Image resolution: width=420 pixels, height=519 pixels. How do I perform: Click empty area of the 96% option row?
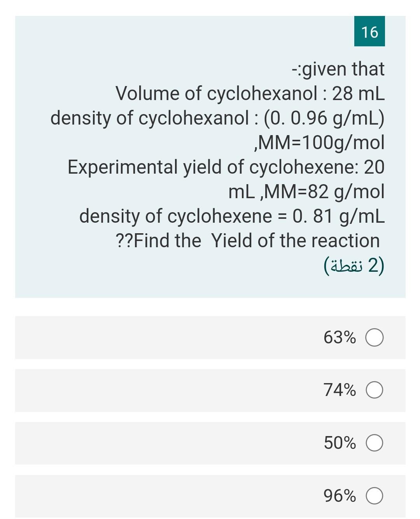[167, 496]
